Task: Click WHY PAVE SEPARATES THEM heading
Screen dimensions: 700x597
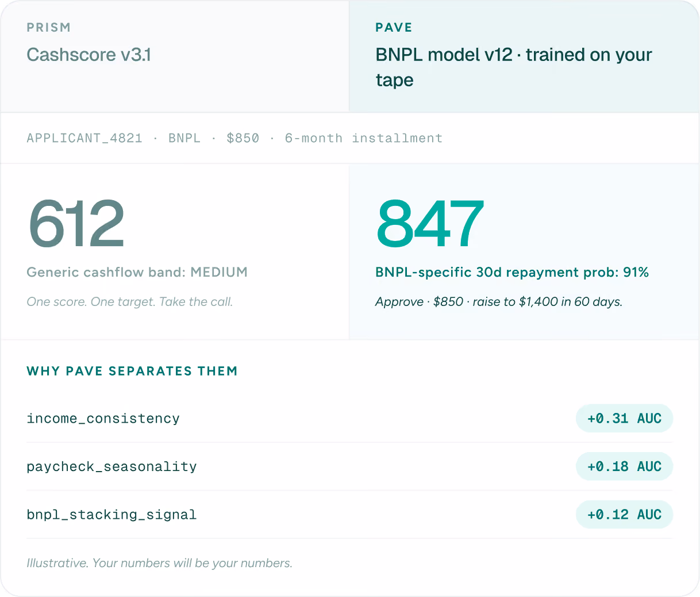Action: pyautogui.click(x=132, y=371)
